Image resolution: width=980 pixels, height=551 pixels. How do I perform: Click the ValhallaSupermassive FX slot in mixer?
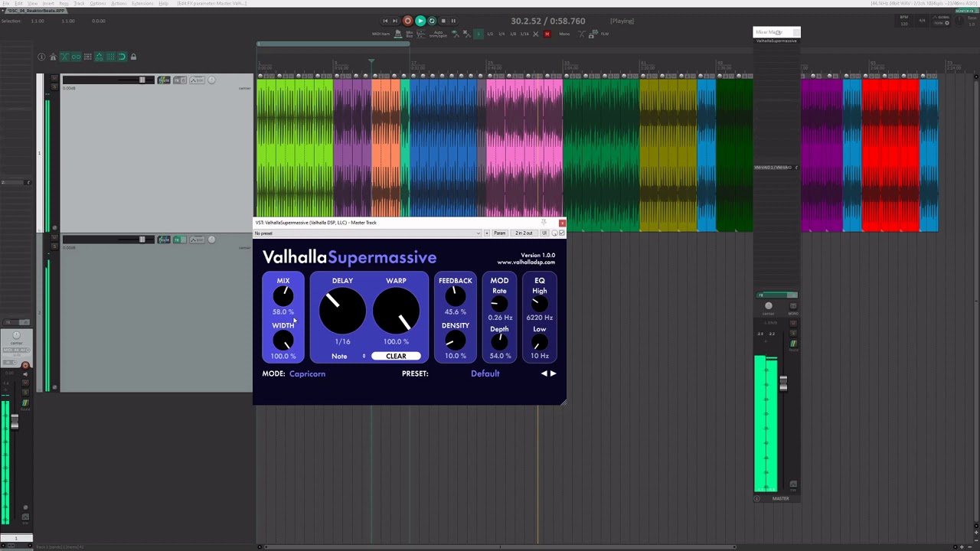pyautogui.click(x=776, y=41)
